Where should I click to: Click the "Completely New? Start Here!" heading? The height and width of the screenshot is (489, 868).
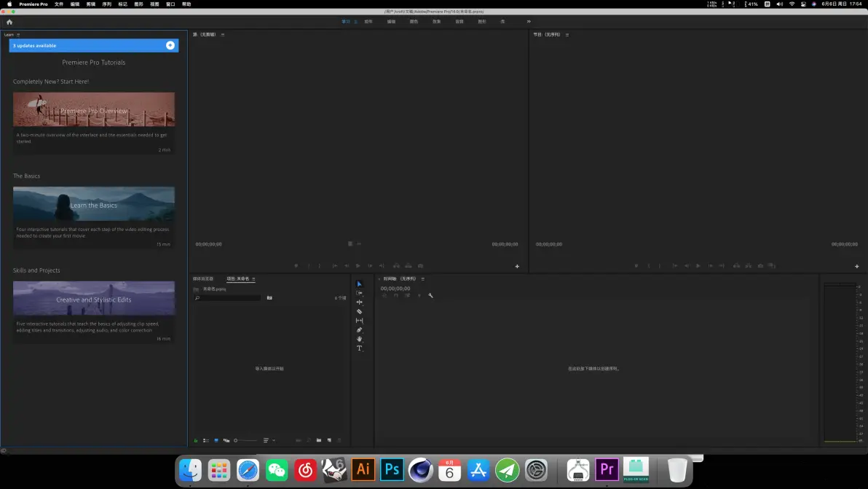pyautogui.click(x=51, y=82)
